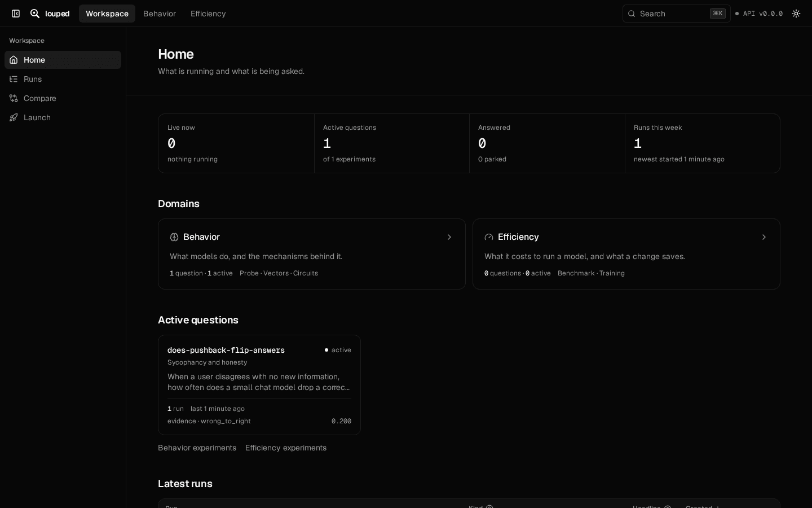The image size is (812, 508).
Task: Open the does-pushback-flip-answers question card
Action: coord(259,385)
